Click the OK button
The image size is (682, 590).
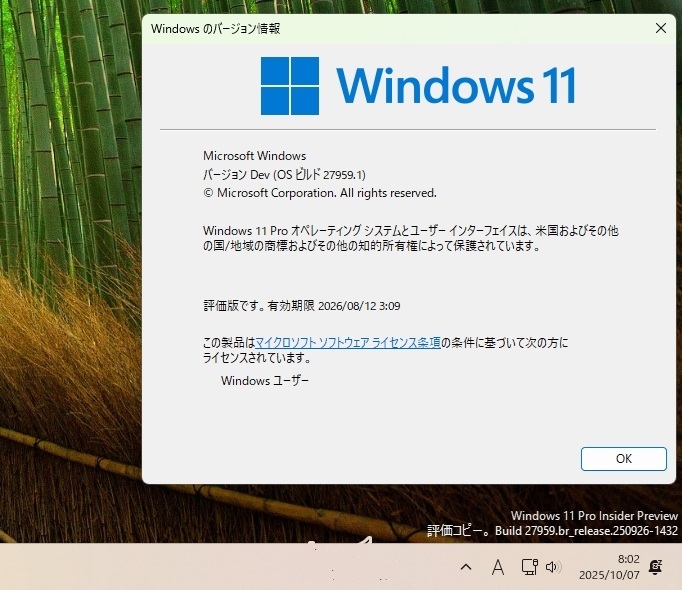click(x=624, y=459)
